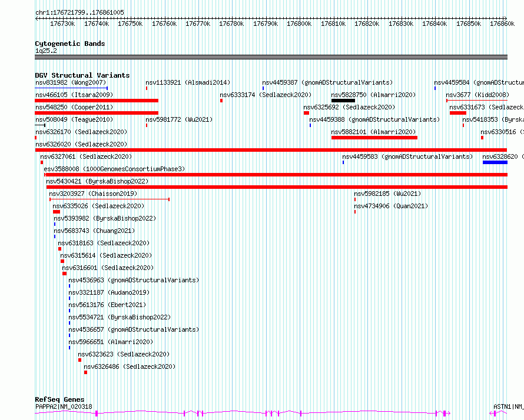Click the black nsv5828750 (Almarri2020) bar

[343, 101]
